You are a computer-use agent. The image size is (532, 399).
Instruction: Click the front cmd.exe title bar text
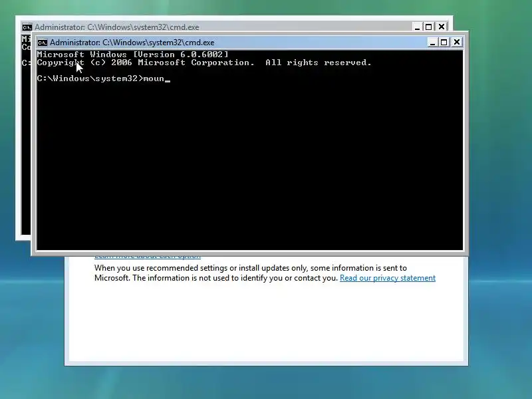tap(132, 43)
